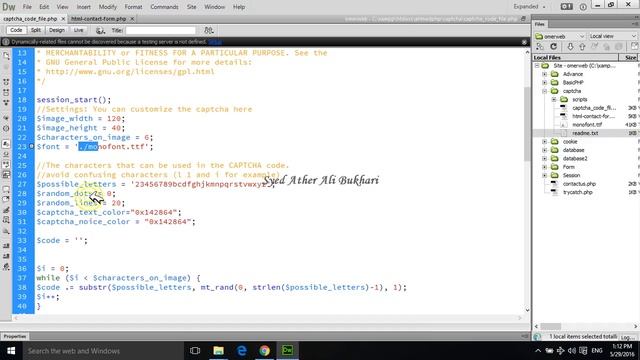Viewport: 640px width, 360px height.
Task: Expand the BasicPHP folder
Action: pyautogui.click(x=544, y=82)
